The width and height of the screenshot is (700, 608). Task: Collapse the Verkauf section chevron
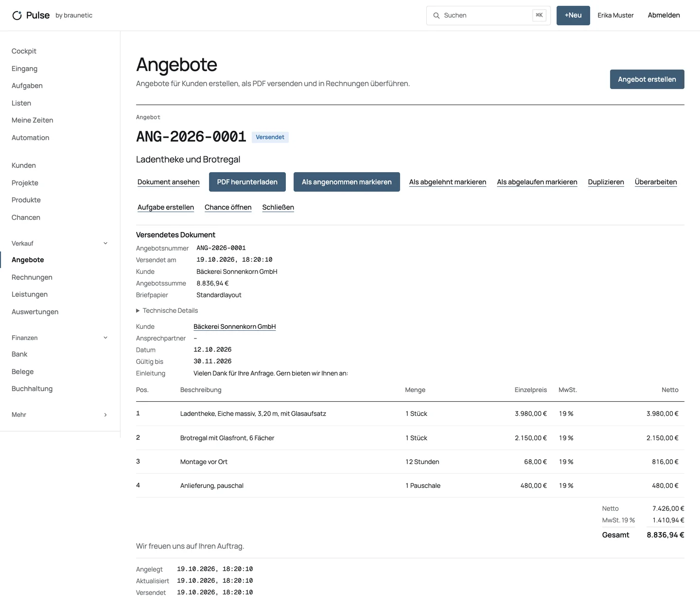click(105, 243)
